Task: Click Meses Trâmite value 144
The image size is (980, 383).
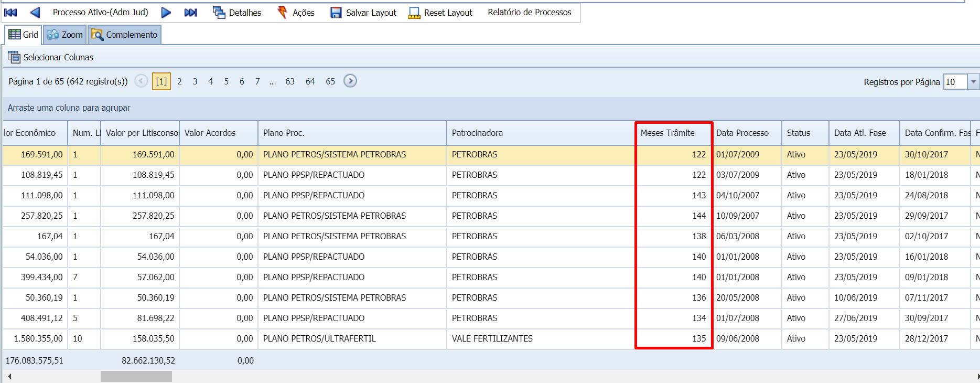Action: coord(674,216)
